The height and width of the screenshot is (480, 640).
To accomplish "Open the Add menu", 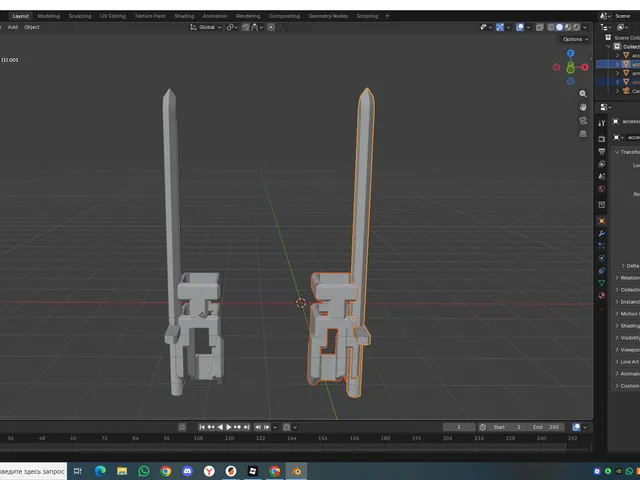I will pos(13,27).
